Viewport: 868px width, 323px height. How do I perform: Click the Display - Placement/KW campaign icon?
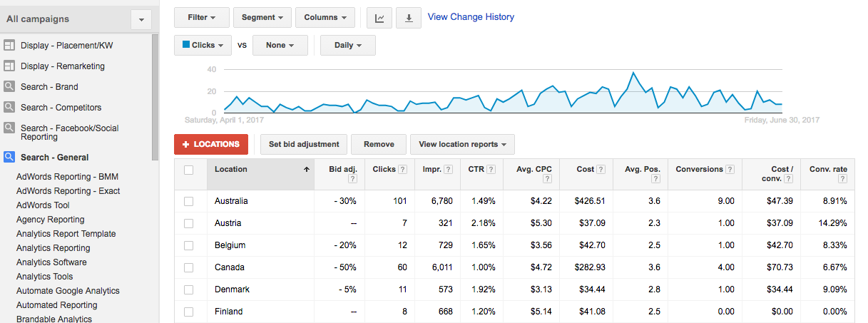(x=9, y=46)
